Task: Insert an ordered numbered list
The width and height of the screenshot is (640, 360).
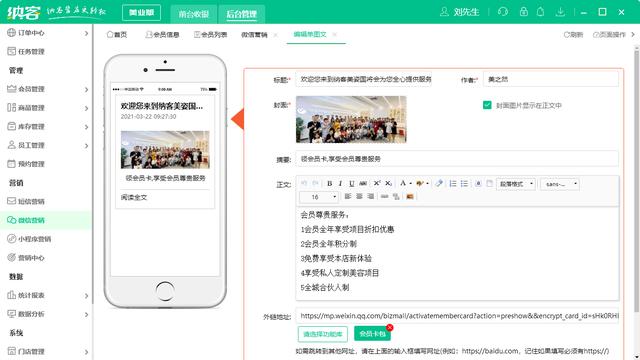Action: coord(453,184)
